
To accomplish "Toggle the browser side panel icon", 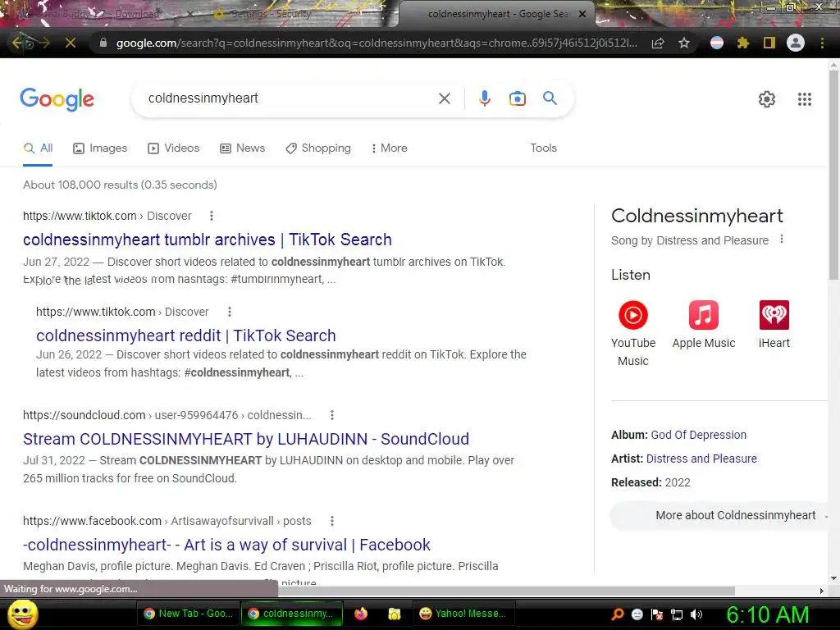I will (769, 43).
